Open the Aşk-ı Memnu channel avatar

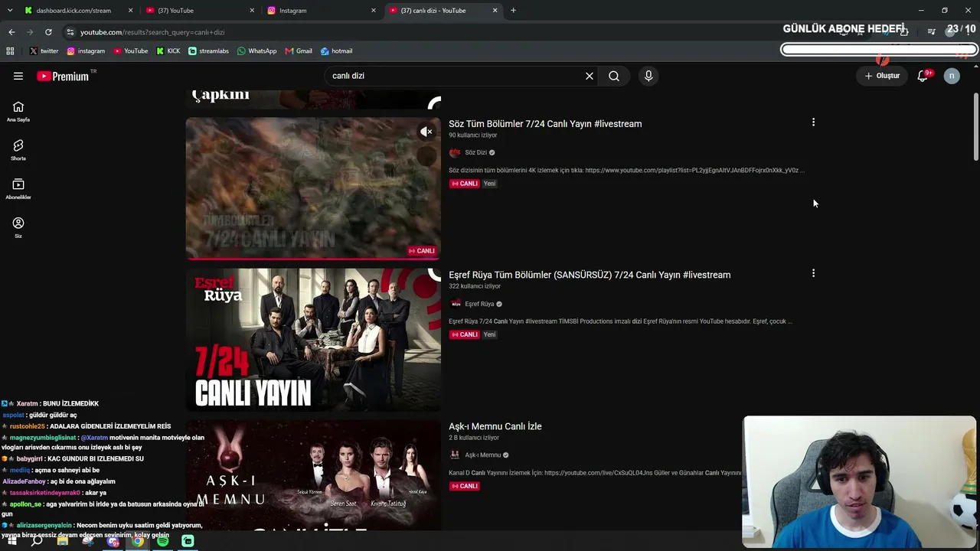tap(455, 455)
